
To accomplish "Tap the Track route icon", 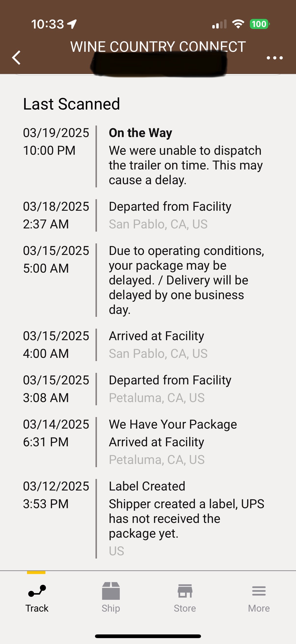I will [x=37, y=591].
